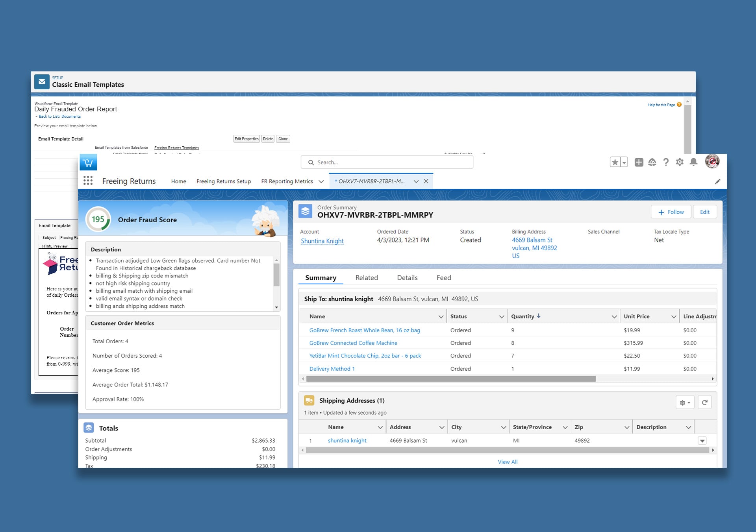Open the Delivery Method 1 link
Screen dimensions: 756x532
332,369
